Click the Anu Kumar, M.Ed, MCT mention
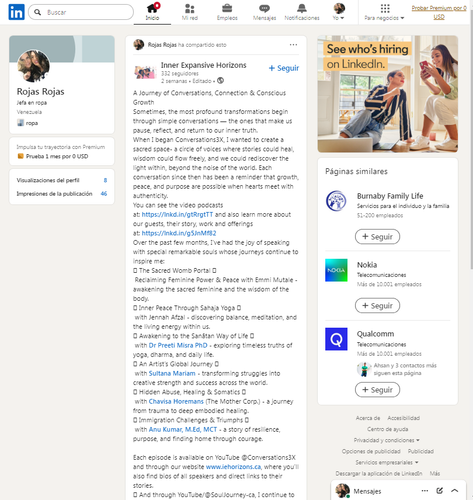 pyautogui.click(x=183, y=429)
